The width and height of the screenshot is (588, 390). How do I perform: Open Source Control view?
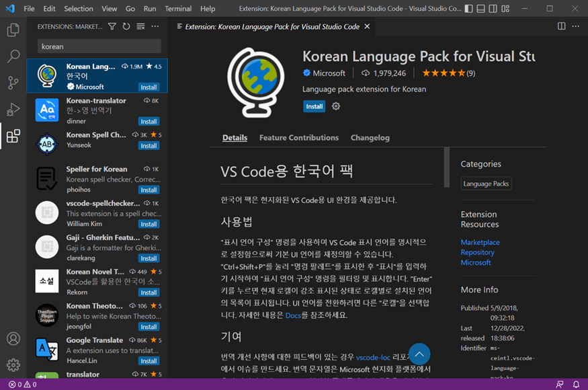pyautogui.click(x=13, y=83)
